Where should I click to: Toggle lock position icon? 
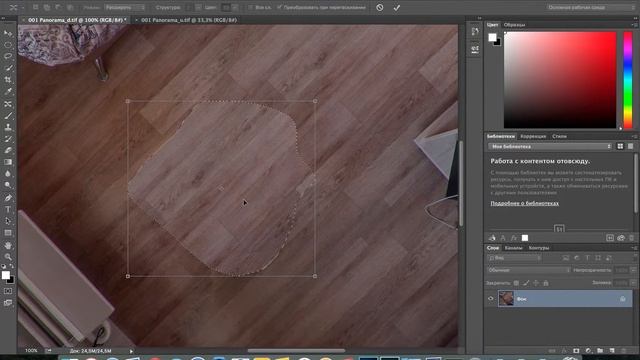coord(536,283)
